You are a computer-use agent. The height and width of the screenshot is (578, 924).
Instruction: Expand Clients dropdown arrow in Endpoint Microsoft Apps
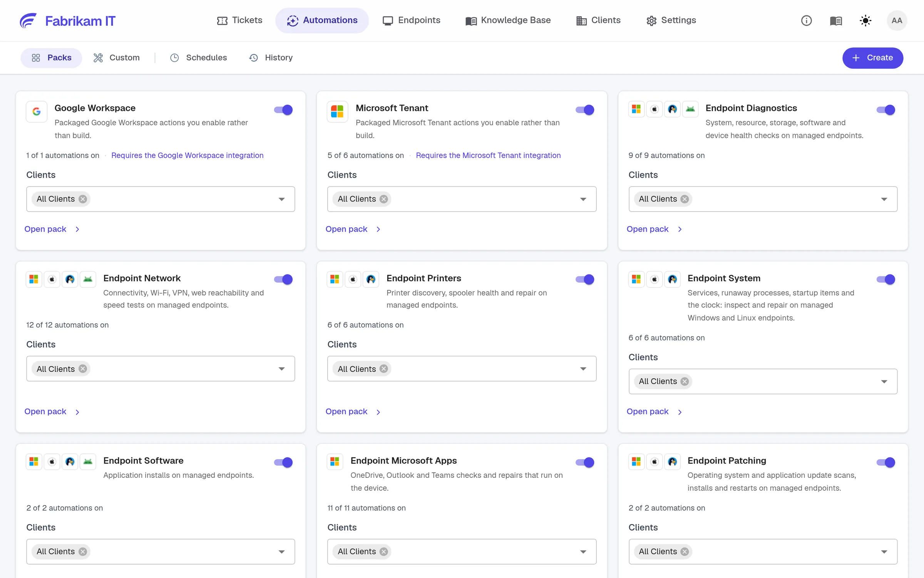tap(583, 552)
